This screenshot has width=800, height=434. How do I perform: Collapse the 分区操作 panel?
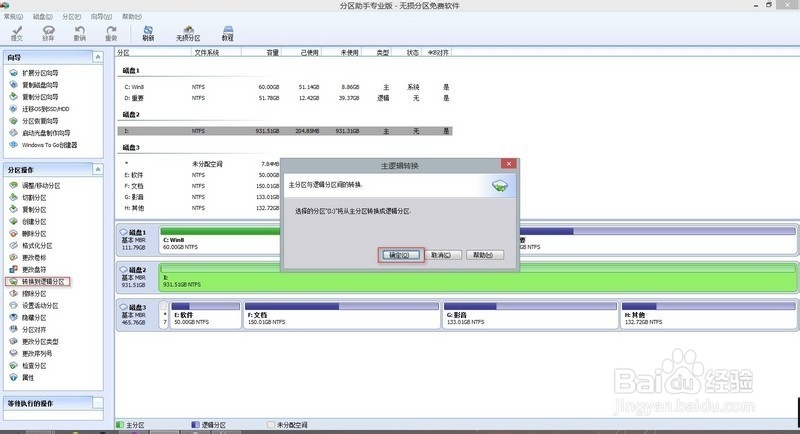coord(98,169)
